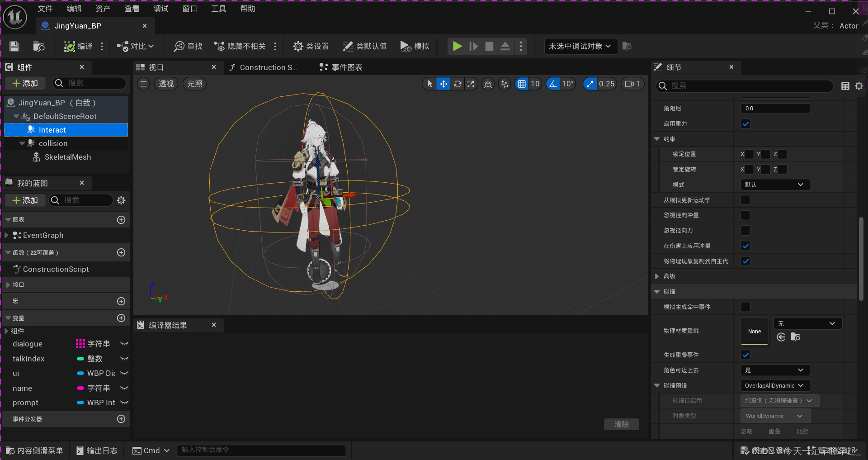Open 未选中调试对象 debug object dropdown
Image resolution: width=868 pixels, height=460 pixels.
pyautogui.click(x=580, y=46)
